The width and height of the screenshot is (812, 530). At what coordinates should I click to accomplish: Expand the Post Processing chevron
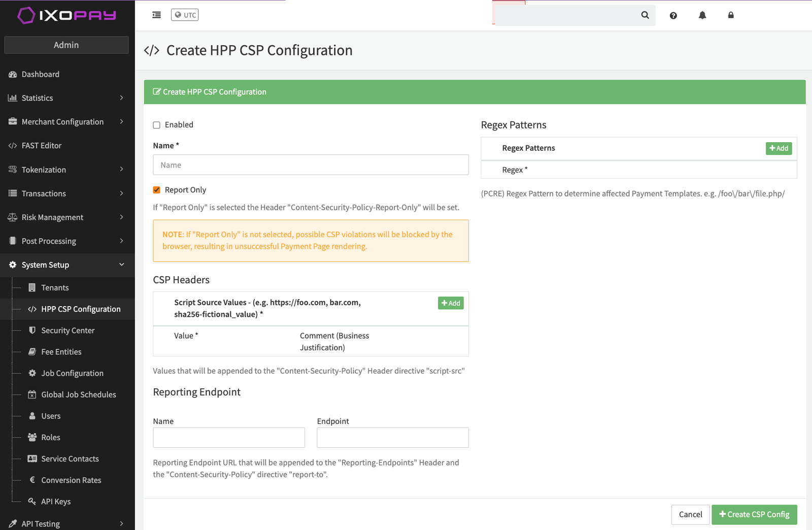pyautogui.click(x=121, y=241)
